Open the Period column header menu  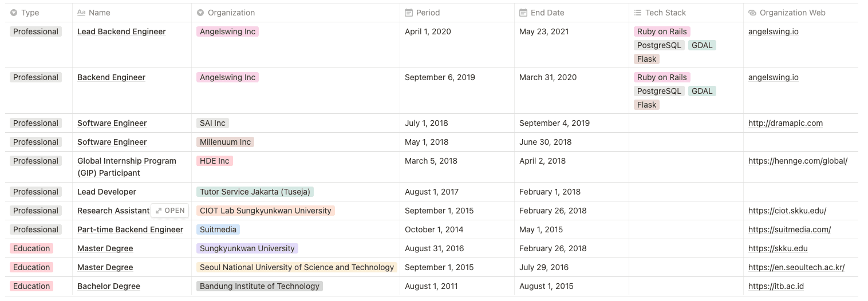pyautogui.click(x=428, y=13)
